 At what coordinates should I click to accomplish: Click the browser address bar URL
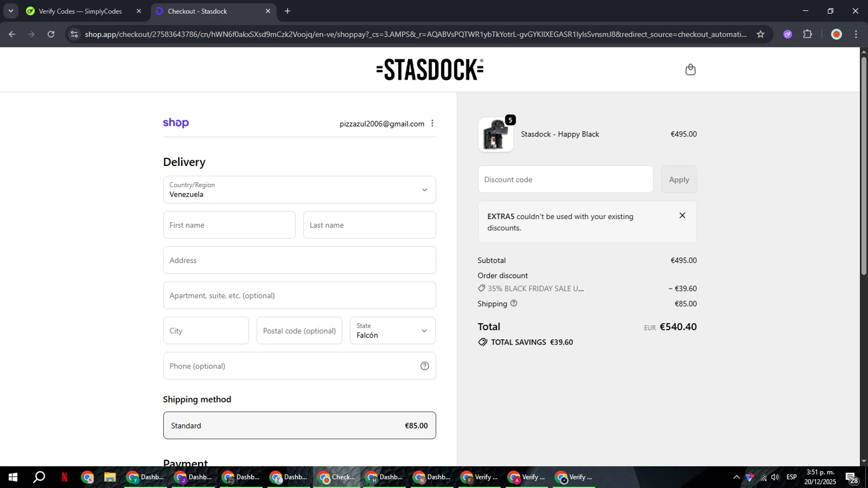click(x=415, y=34)
